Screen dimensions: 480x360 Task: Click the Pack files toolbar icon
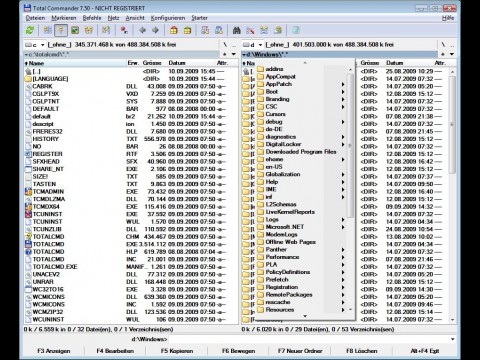(174, 30)
